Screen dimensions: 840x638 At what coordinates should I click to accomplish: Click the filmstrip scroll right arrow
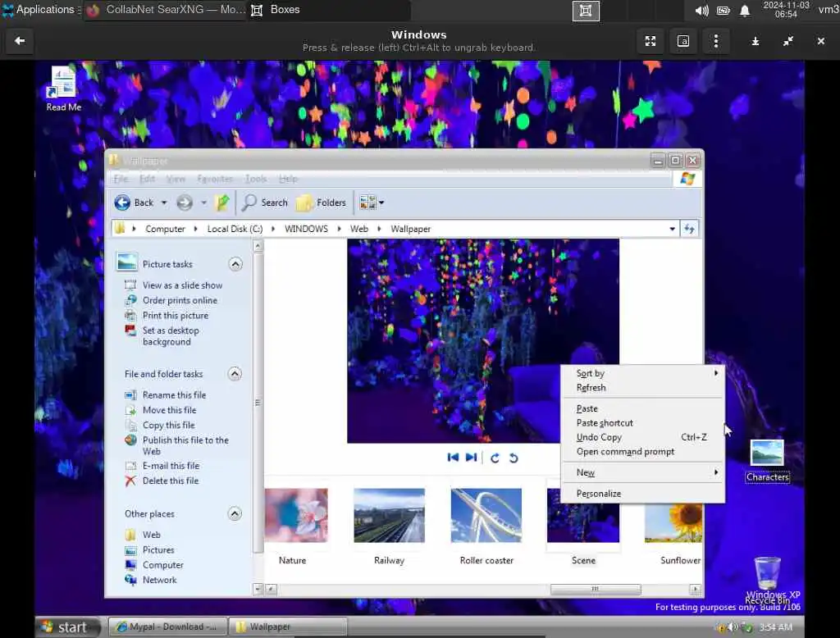pyautogui.click(x=696, y=590)
